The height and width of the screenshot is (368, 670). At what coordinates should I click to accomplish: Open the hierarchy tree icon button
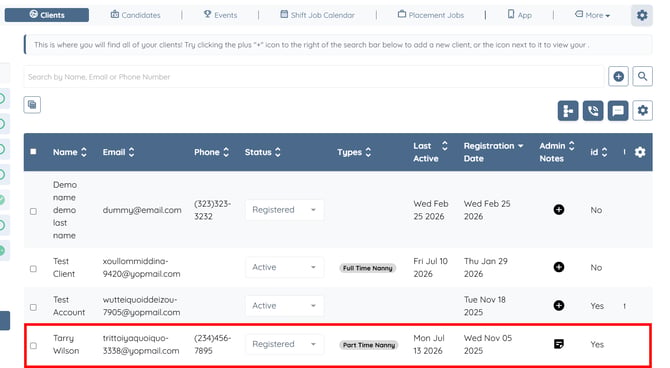pyautogui.click(x=568, y=111)
